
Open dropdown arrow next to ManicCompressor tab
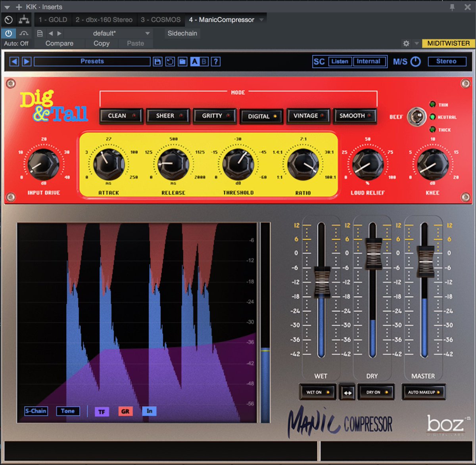coord(261,19)
